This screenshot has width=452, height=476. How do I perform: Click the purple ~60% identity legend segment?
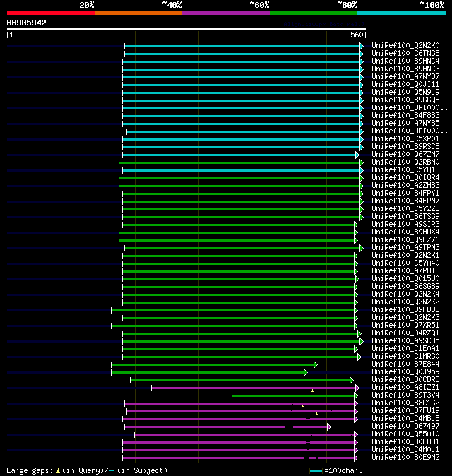click(x=226, y=13)
